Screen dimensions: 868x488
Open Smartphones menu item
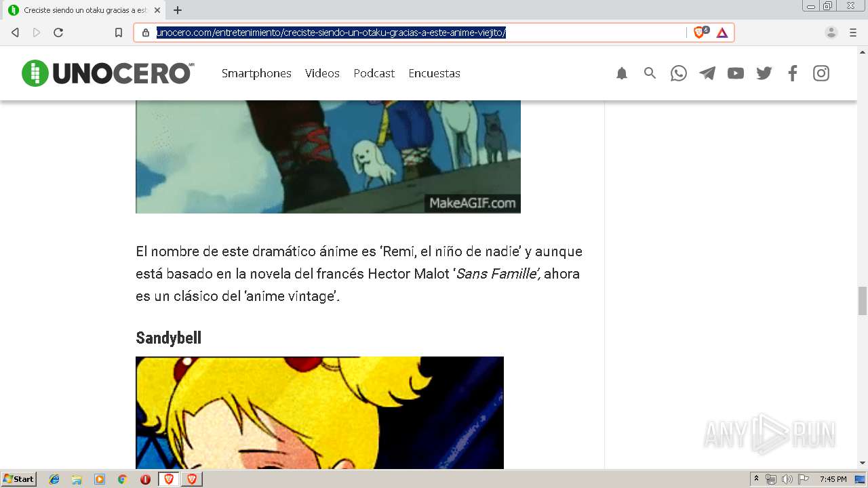[256, 73]
